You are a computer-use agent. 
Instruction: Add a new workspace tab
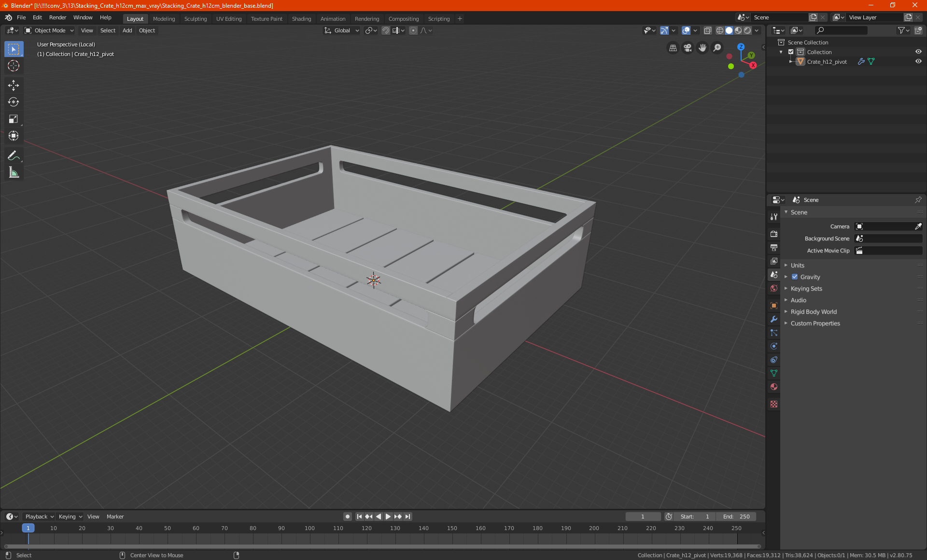coord(460,19)
